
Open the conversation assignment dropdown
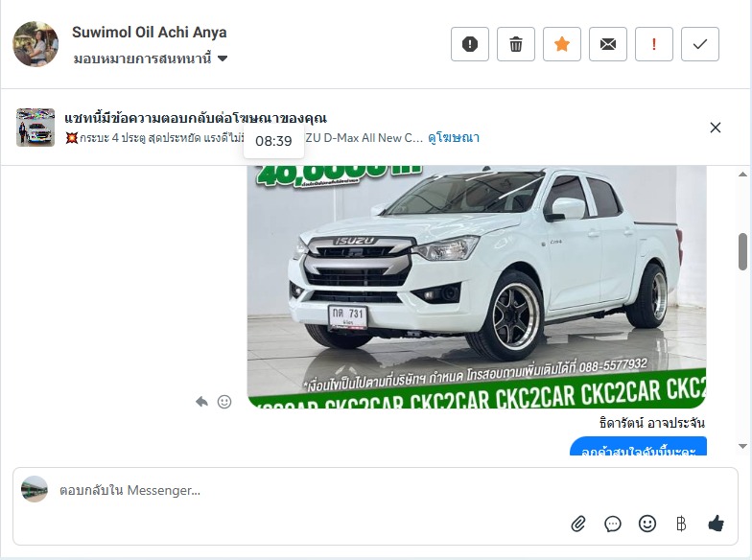click(x=150, y=58)
